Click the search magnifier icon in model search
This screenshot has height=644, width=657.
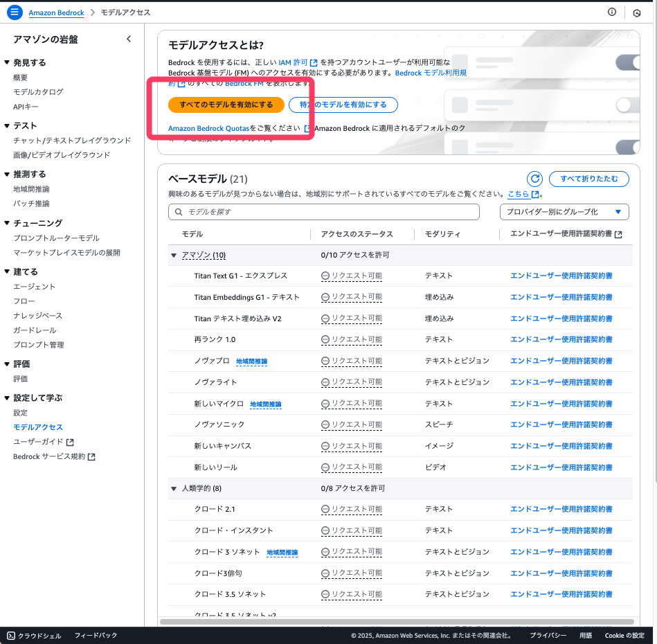(179, 212)
